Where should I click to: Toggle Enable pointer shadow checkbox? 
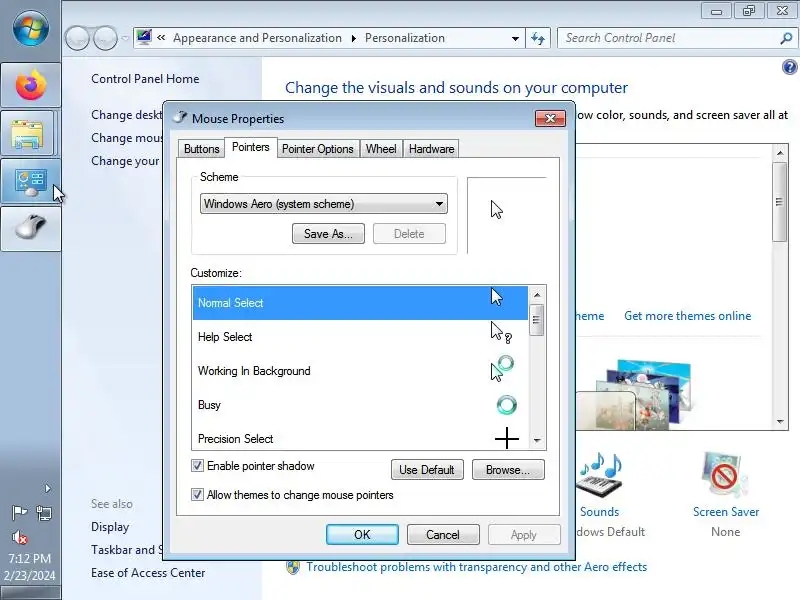tap(197, 465)
